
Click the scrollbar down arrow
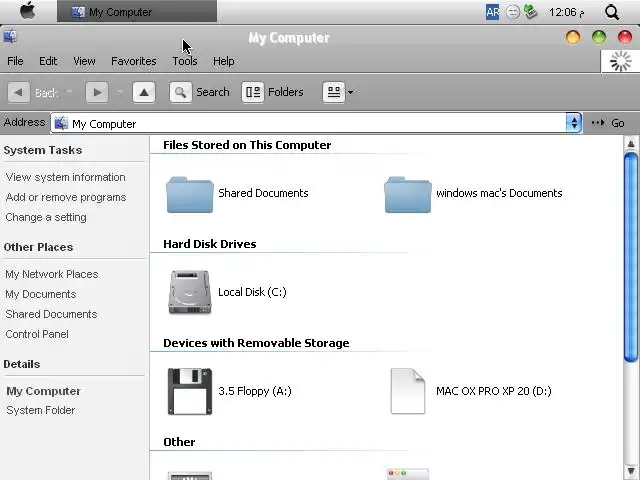pos(631,471)
